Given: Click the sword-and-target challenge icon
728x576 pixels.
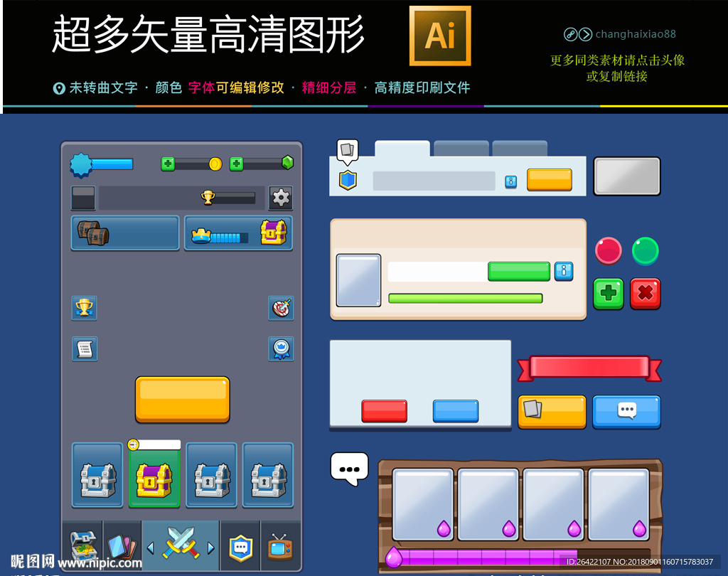Looking at the screenshot, I should coord(281,308).
